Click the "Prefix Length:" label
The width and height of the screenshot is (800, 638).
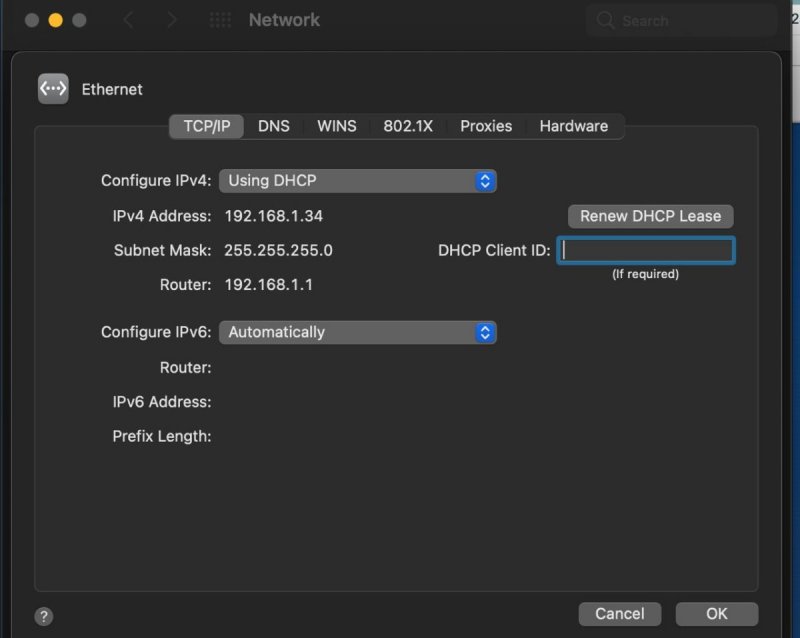point(162,436)
